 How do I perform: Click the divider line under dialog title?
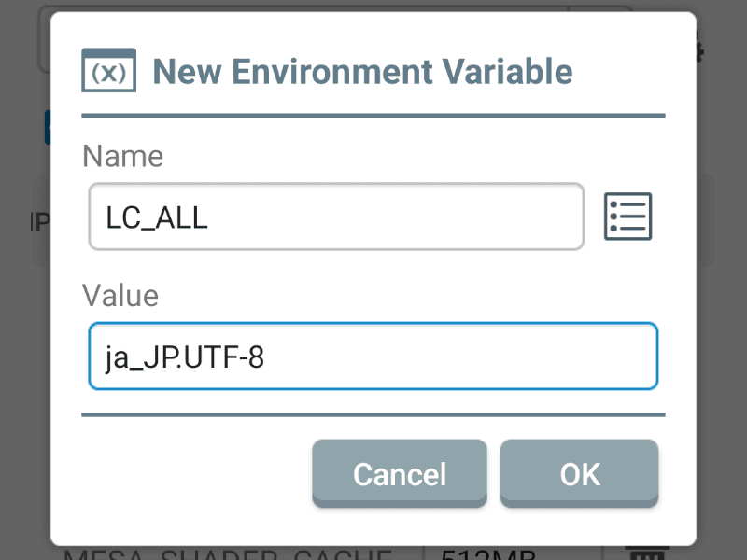point(373,116)
